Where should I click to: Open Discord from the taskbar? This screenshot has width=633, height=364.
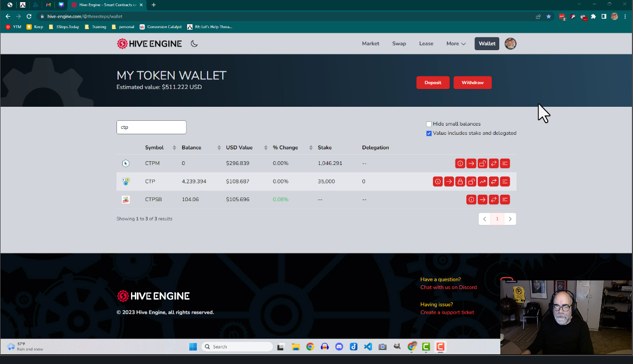coord(339,347)
